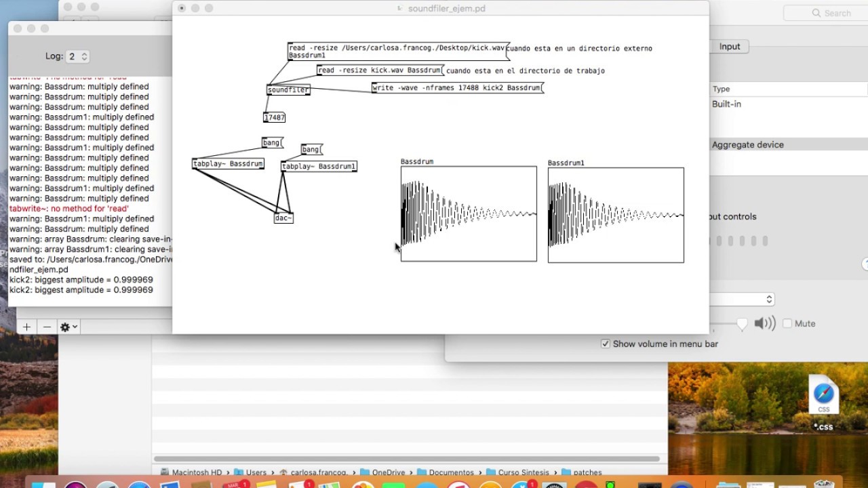Click the add (+) button below the log
This screenshot has height=488, width=868.
click(x=26, y=327)
